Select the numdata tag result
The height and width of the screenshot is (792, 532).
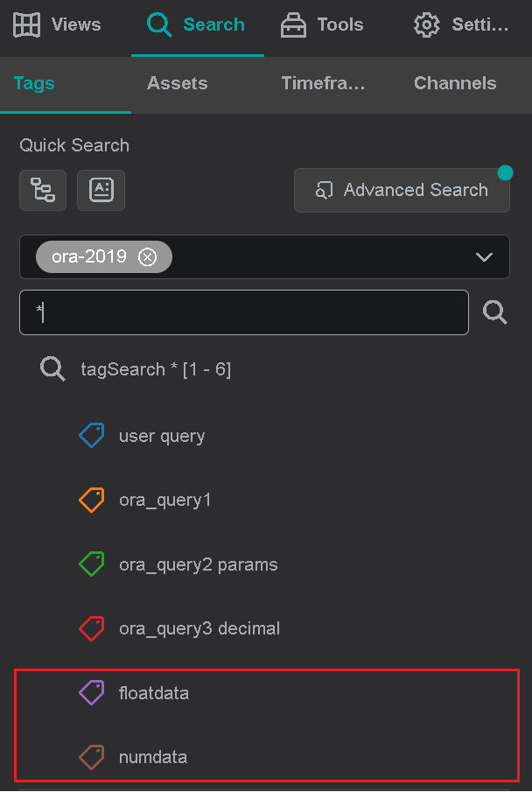(x=155, y=757)
